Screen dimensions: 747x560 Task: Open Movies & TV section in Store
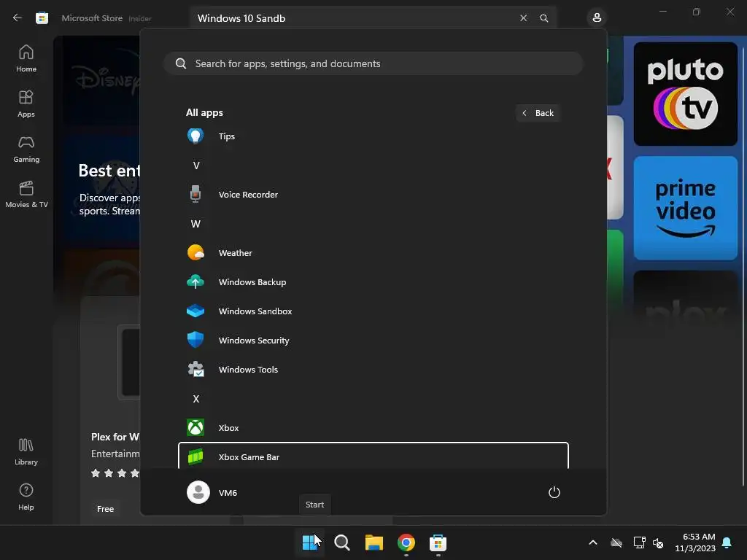pyautogui.click(x=26, y=194)
